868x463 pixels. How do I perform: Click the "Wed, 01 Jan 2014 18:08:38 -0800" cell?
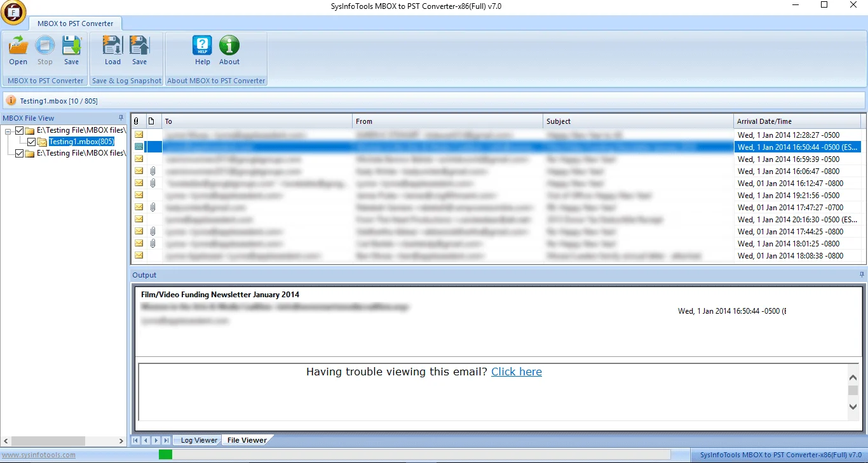tap(790, 255)
